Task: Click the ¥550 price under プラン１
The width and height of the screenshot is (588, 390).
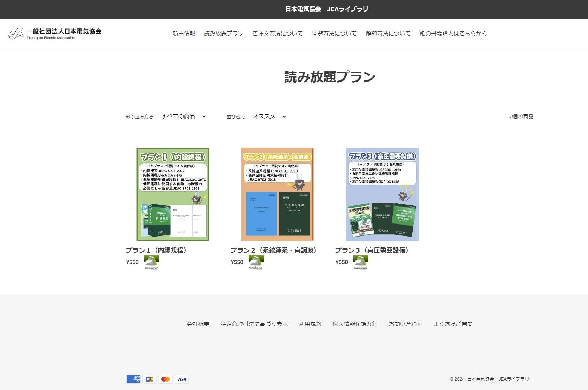Action: click(x=132, y=262)
